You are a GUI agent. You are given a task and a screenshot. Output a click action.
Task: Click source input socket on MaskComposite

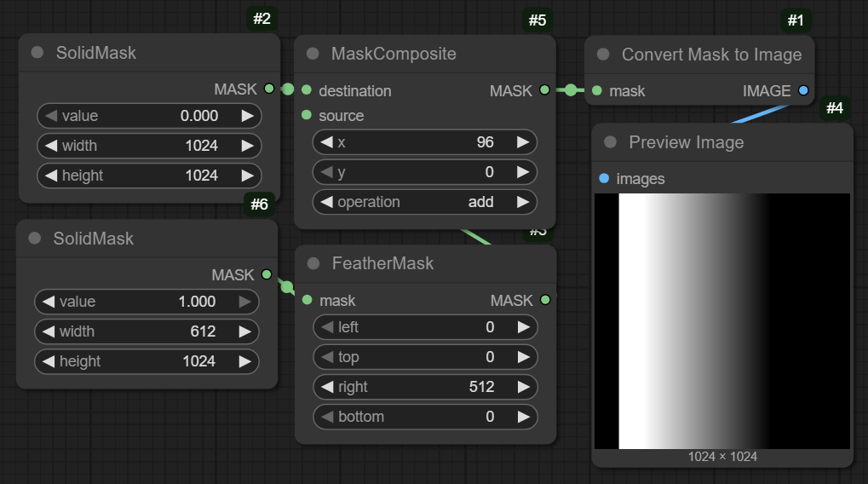307,115
